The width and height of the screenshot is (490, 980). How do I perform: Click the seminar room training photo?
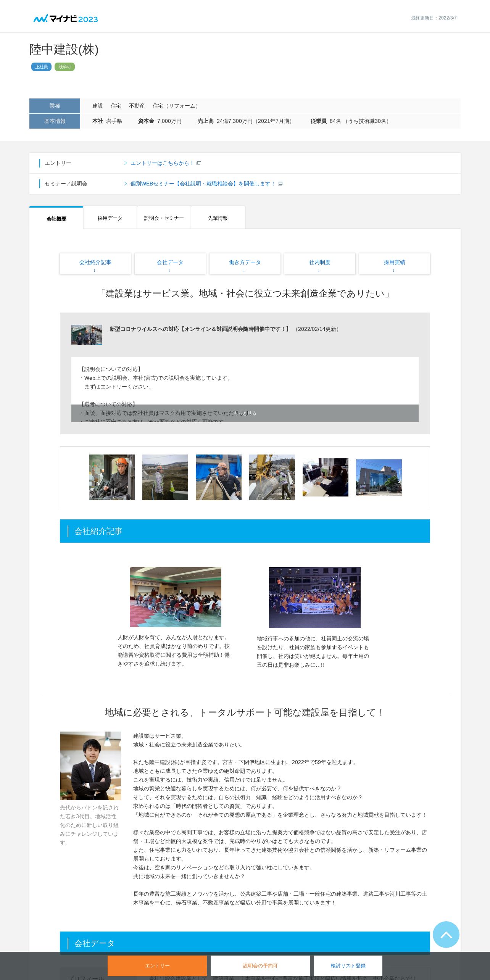[x=176, y=597]
